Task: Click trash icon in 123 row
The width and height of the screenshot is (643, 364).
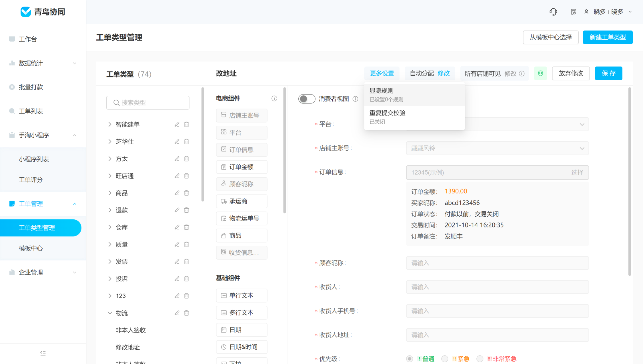Action: (x=186, y=296)
